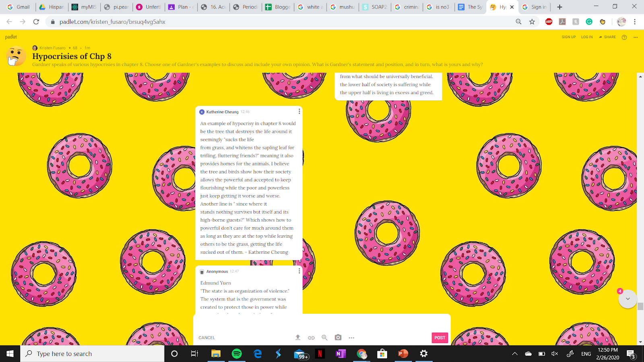The width and height of the screenshot is (644, 362).
Task: Switch to the Gmail tab
Action: pos(19,7)
